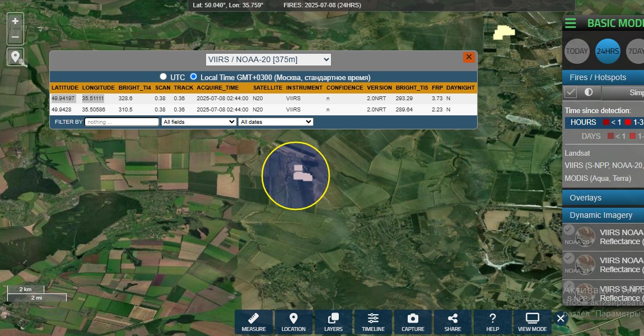Sort table by SATELLITE column

[x=267, y=88]
